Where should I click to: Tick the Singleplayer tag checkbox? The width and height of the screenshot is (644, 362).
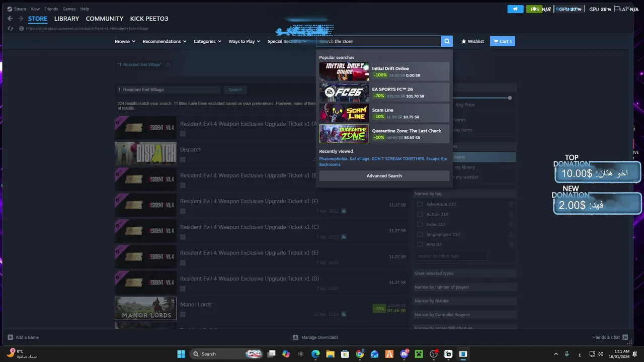[420, 234]
